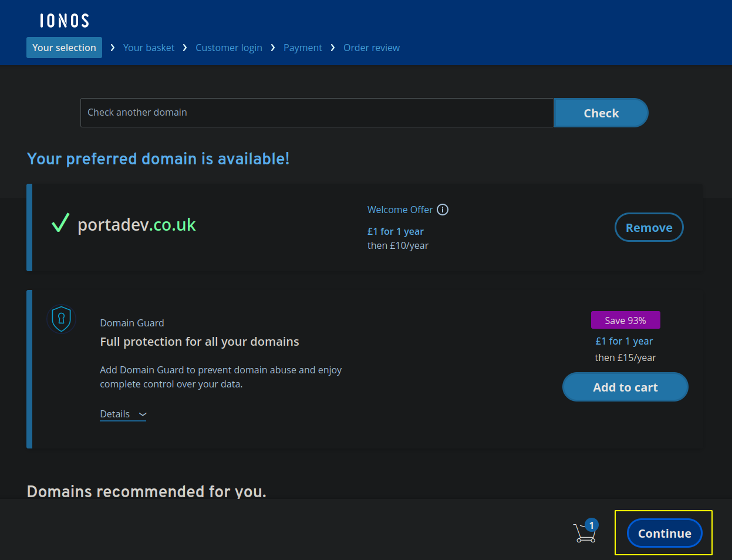Go to Order review step
This screenshot has height=560, width=732.
pos(372,48)
